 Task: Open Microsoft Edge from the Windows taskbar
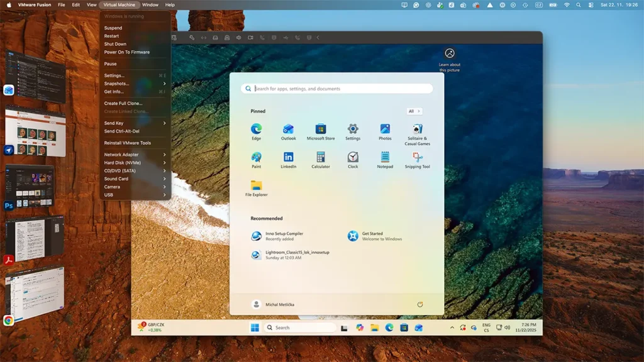389,327
